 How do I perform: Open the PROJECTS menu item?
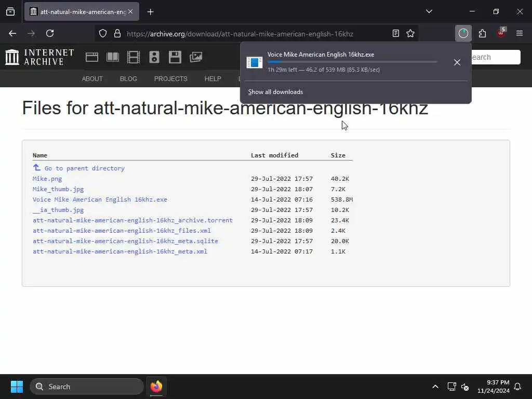coord(170,79)
